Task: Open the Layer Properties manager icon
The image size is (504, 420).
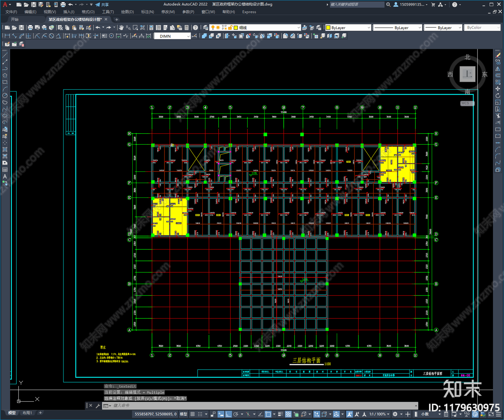Action: [x=206, y=28]
